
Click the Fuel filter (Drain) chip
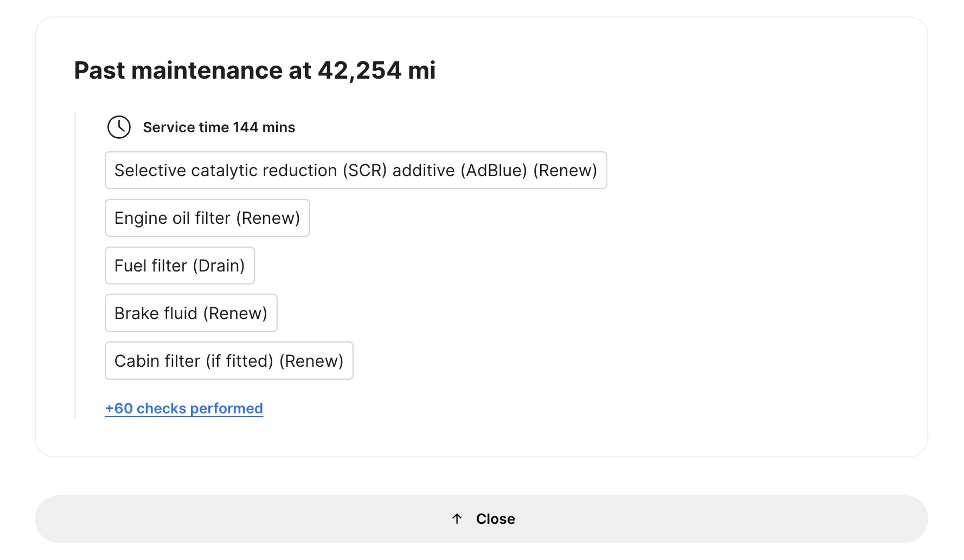pos(180,265)
